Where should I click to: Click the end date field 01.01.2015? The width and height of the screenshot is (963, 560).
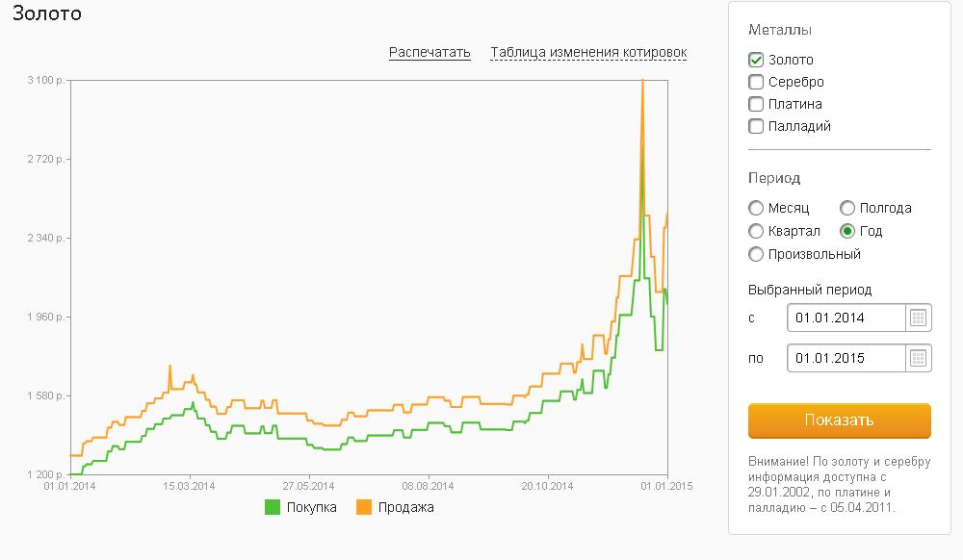pos(846,358)
